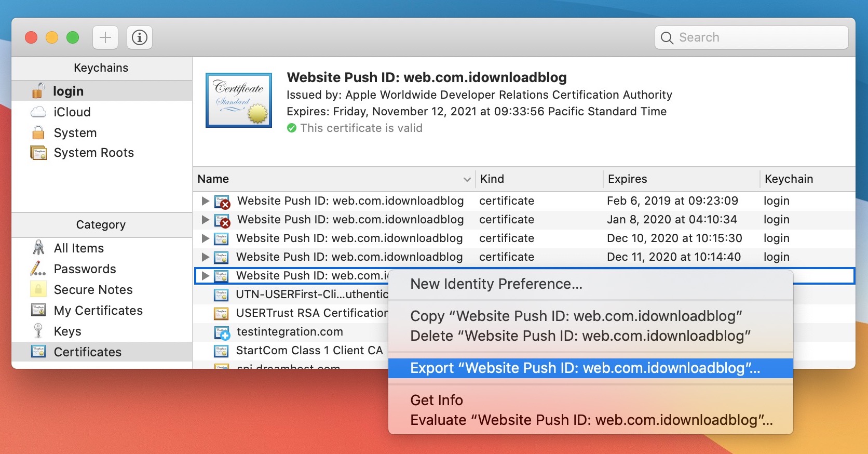
Task: Click the plus add item toolbar button
Action: coord(105,37)
